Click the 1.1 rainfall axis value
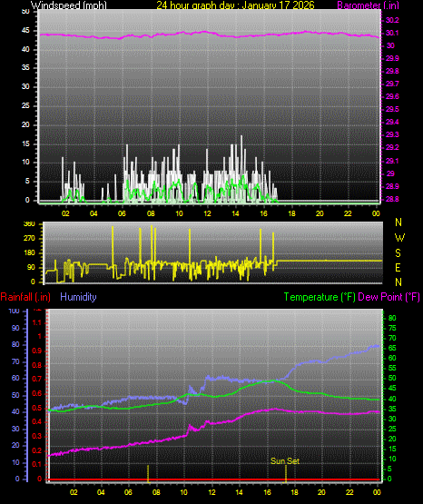This screenshot has height=504, width=423. [x=37, y=322]
